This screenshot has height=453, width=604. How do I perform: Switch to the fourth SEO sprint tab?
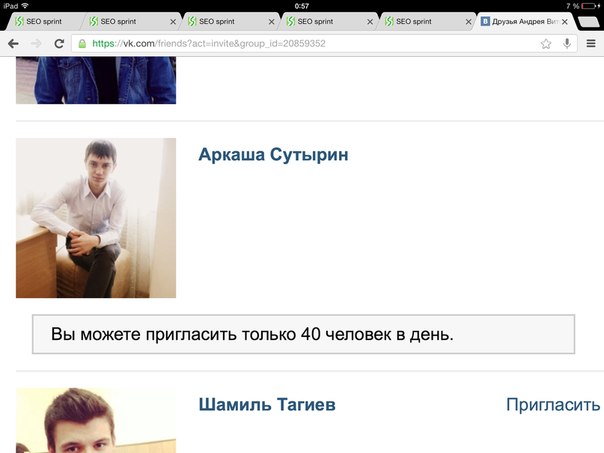click(x=329, y=22)
